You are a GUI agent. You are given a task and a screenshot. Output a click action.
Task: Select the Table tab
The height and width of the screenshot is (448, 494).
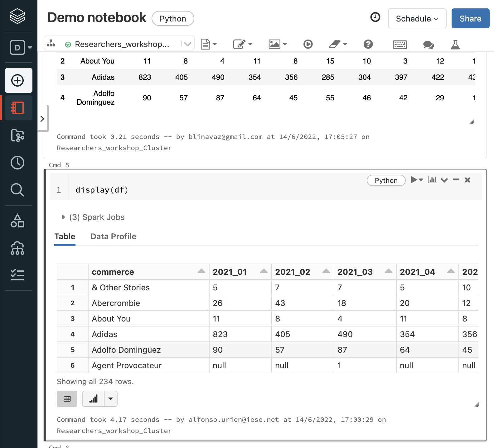coord(65,236)
